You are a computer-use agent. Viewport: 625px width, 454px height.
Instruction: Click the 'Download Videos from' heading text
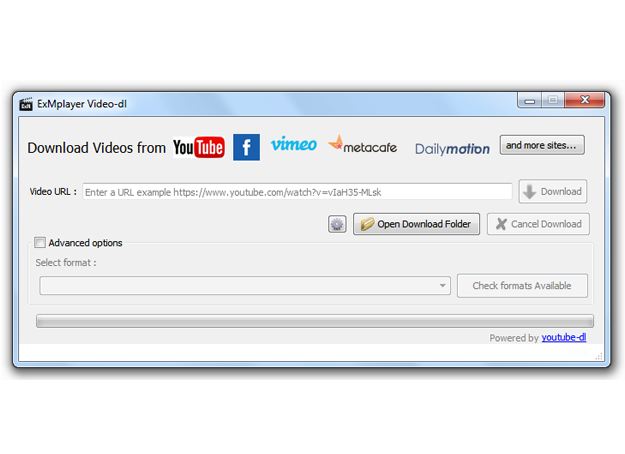coord(96,148)
